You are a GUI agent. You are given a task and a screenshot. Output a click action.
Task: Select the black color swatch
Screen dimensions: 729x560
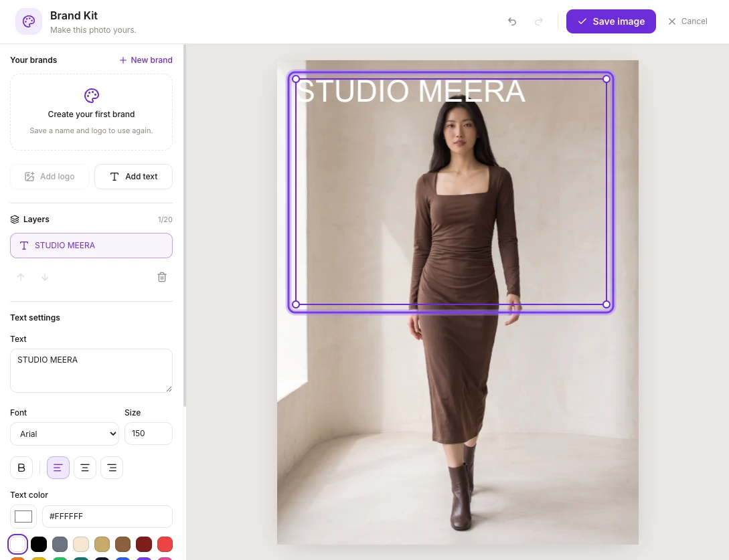point(39,544)
